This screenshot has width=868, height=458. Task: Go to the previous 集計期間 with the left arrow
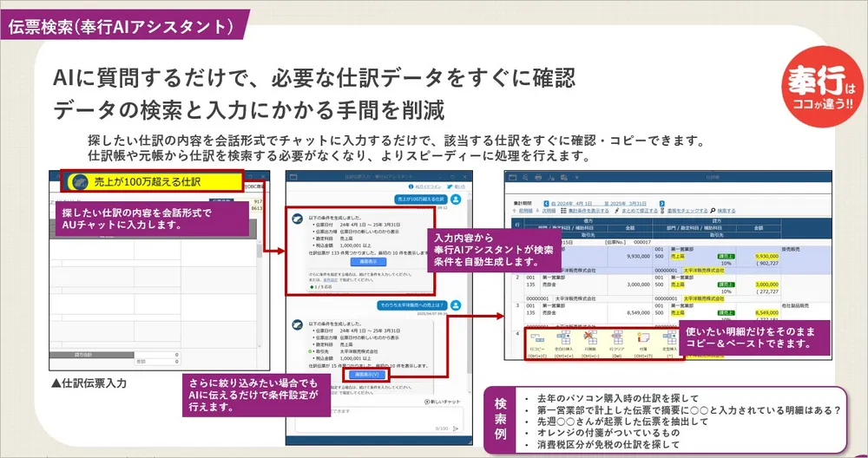pos(546,204)
